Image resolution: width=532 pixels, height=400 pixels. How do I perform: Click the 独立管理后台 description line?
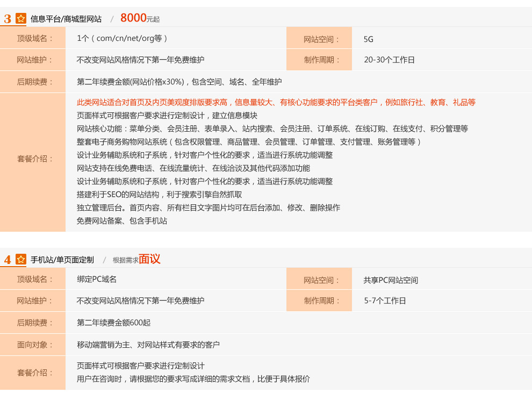[209, 208]
